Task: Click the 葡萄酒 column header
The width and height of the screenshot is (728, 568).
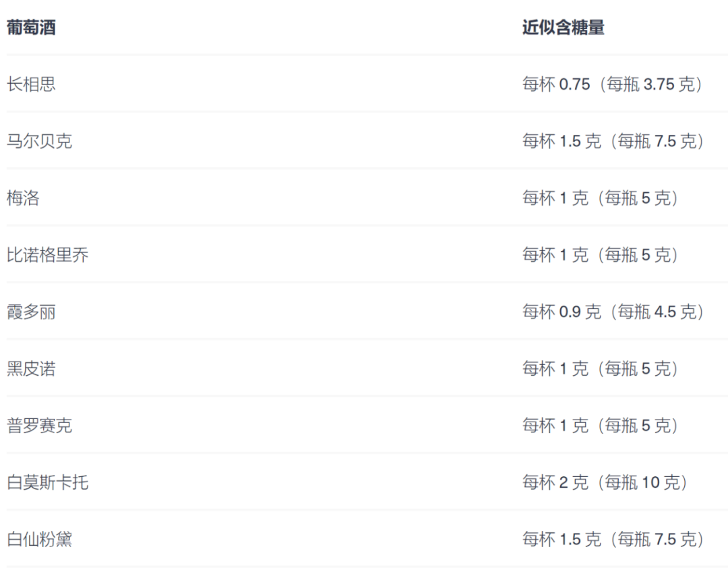Action: pyautogui.click(x=31, y=28)
